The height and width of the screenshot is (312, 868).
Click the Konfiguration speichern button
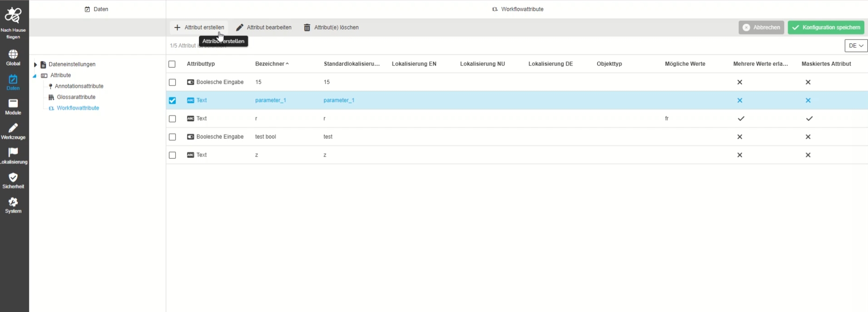pos(826,28)
